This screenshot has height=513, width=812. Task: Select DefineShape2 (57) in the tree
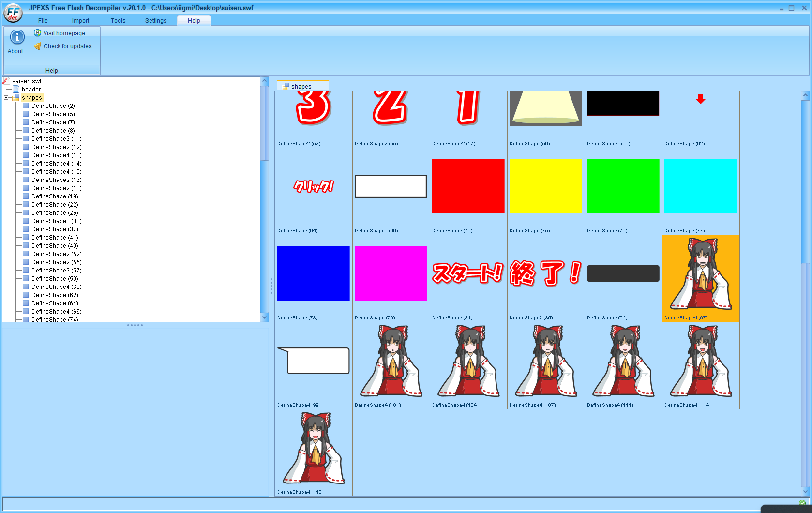tap(57, 271)
